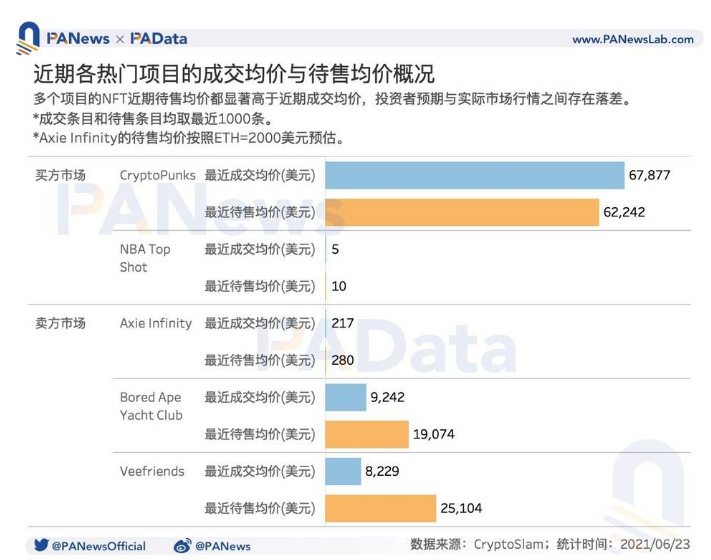Click the NBA Top Shot project label
Image resolution: width=711 pixels, height=560 pixels.
click(145, 258)
